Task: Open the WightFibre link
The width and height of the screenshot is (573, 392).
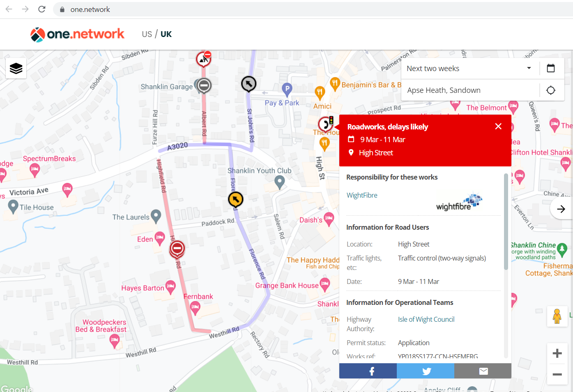Action: pyautogui.click(x=362, y=195)
